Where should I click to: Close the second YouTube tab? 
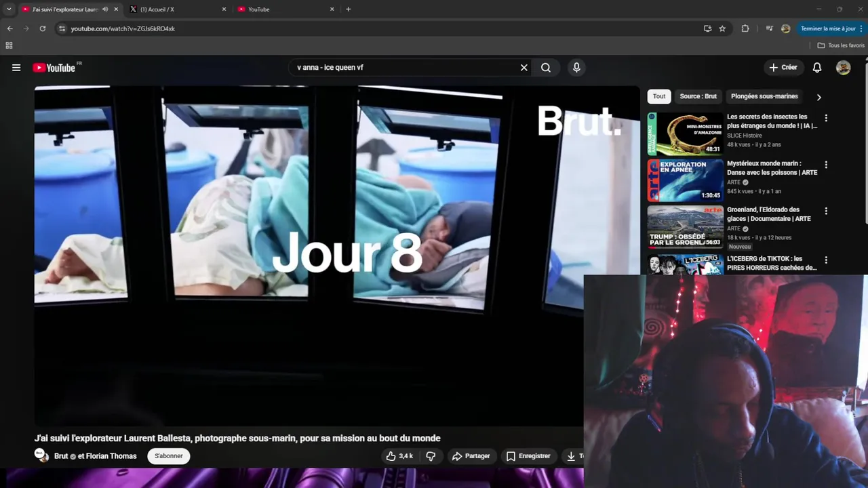[332, 9]
